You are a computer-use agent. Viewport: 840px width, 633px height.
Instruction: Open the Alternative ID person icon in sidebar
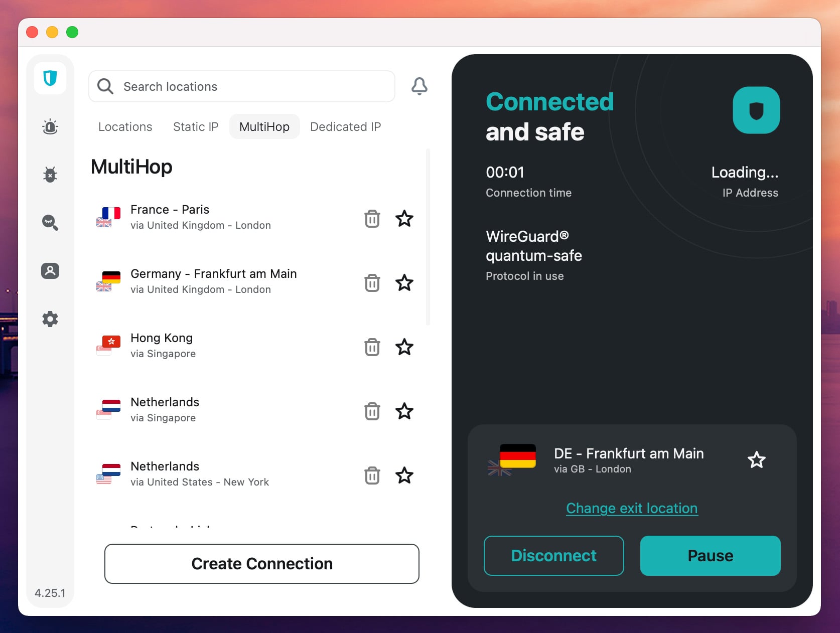pos(50,271)
